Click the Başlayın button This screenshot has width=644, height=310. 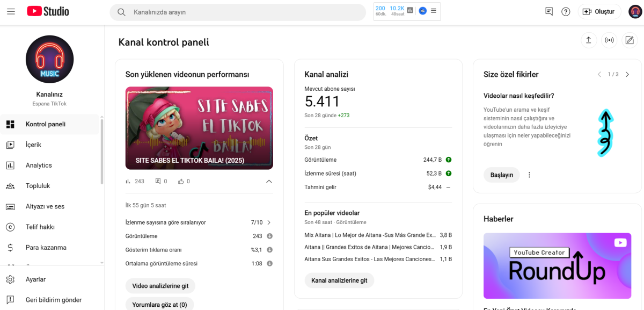[x=502, y=175]
